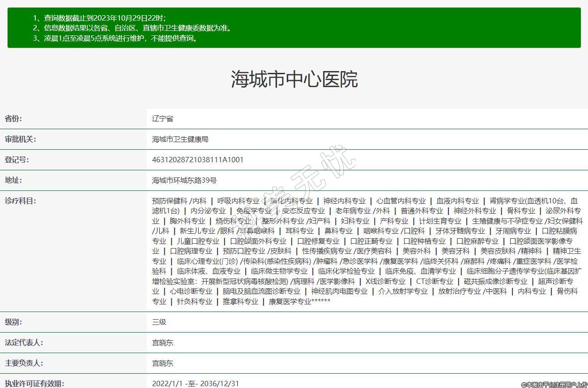Click the 省份 row label
Screen dimensions: 588x388
tap(13, 118)
